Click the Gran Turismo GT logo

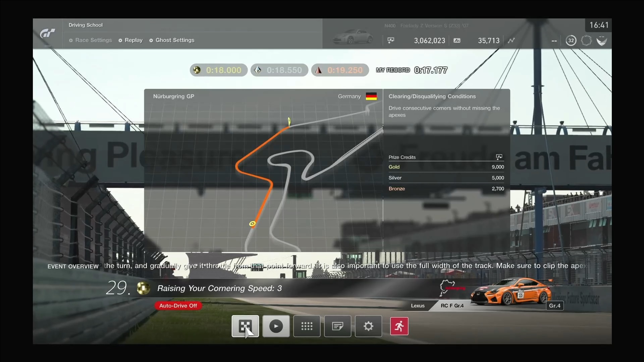(47, 34)
